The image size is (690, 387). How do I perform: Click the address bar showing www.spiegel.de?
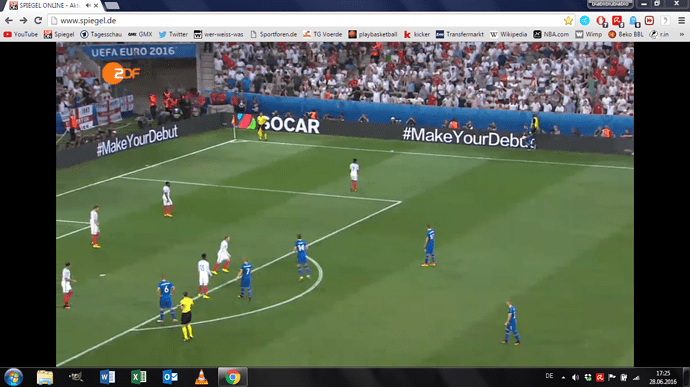[x=308, y=21]
